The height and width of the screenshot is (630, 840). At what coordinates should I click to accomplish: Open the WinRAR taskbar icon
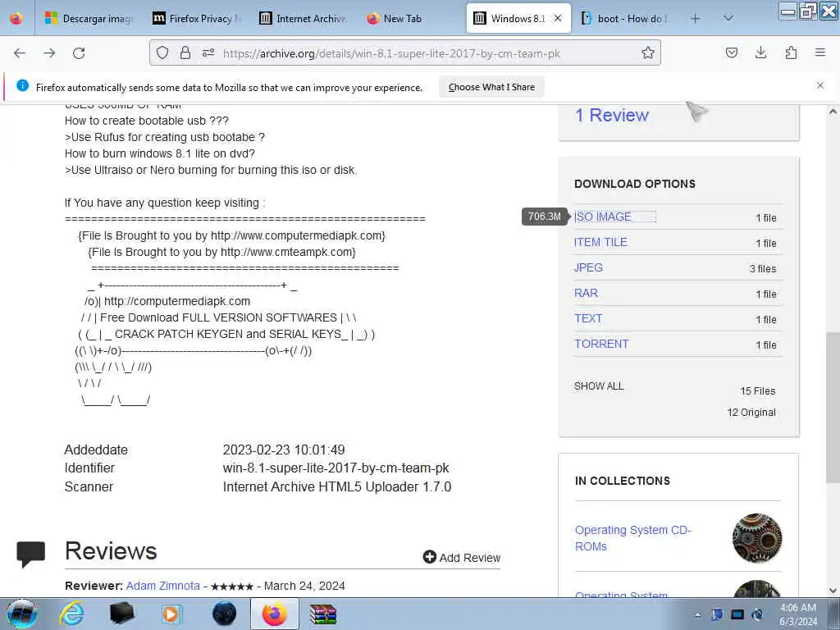323,614
